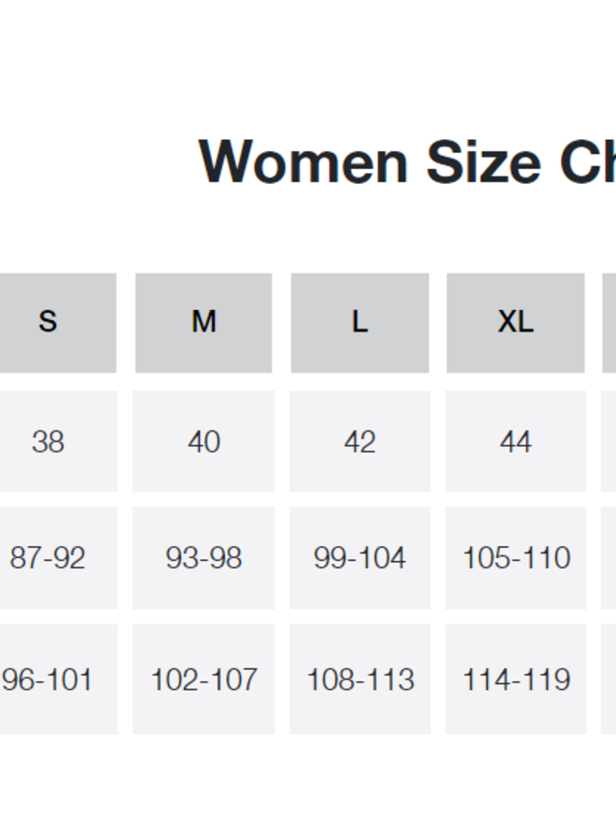Select the 102-107 measurement cell
This screenshot has height=840, width=616.
pos(203,679)
